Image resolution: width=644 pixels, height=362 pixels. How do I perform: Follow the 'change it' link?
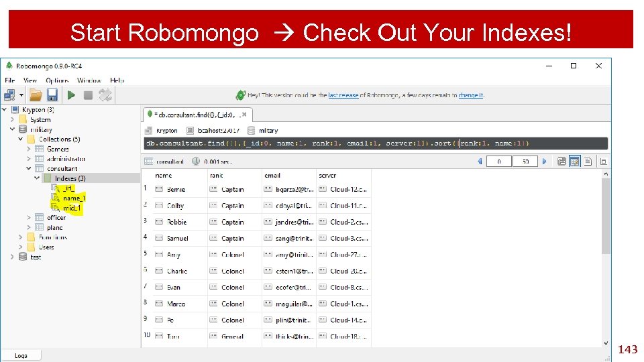click(x=471, y=95)
